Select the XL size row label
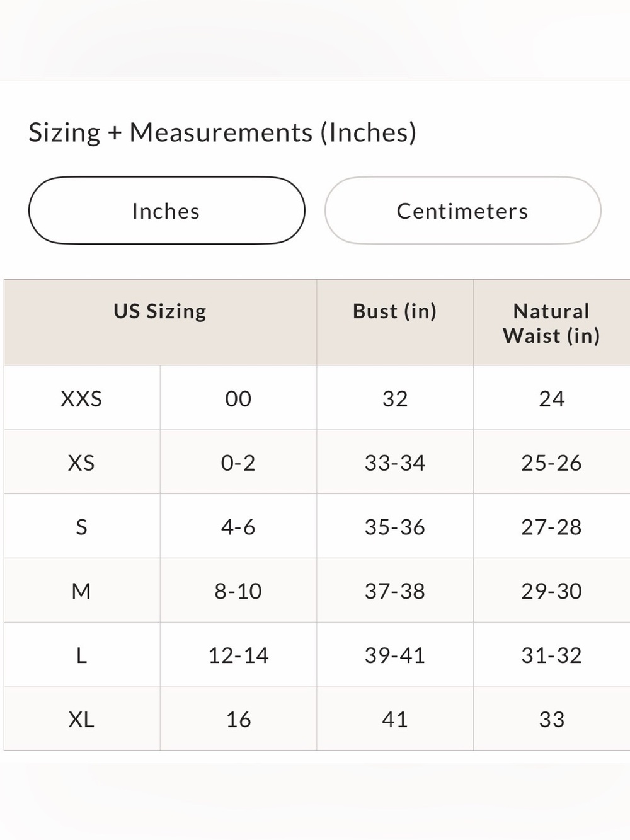 tap(82, 719)
